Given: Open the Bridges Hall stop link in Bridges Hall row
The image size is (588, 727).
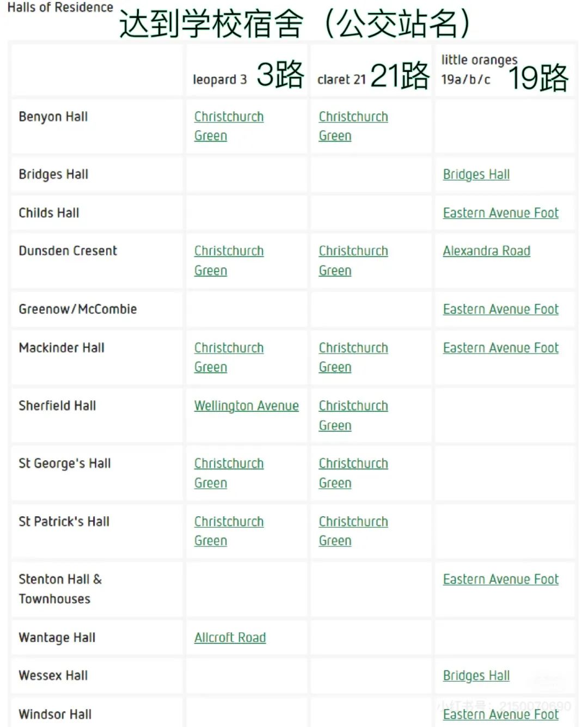Looking at the screenshot, I should (476, 175).
